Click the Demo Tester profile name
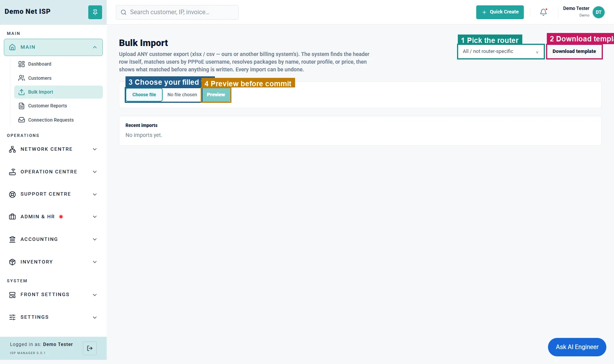Screen dimensions: 614x364 click(x=576, y=8)
